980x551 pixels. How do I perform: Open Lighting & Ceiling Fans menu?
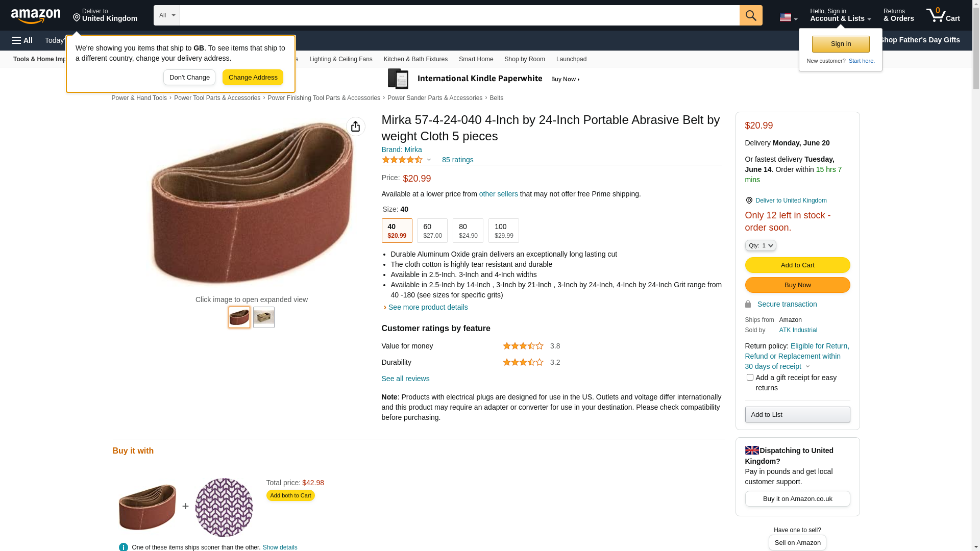pyautogui.click(x=340, y=59)
